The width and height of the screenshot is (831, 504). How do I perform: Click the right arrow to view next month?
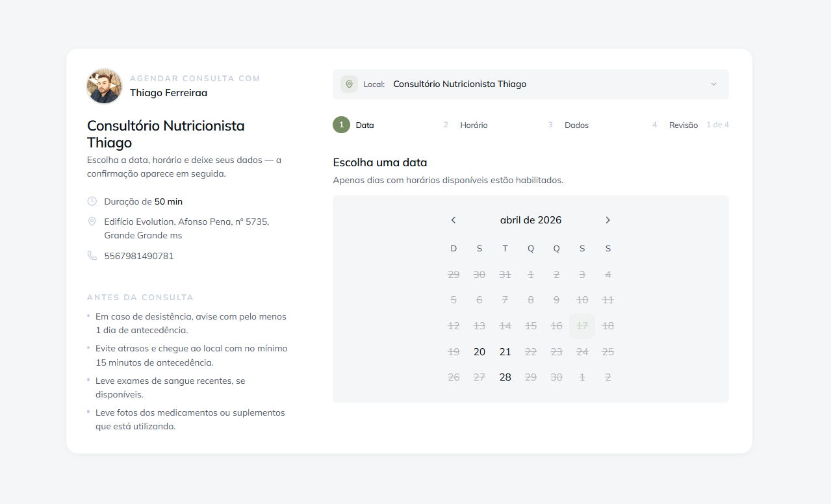click(x=607, y=220)
